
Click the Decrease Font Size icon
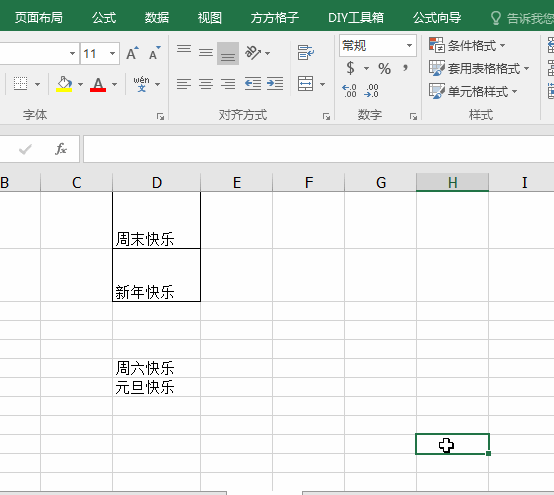[154, 53]
